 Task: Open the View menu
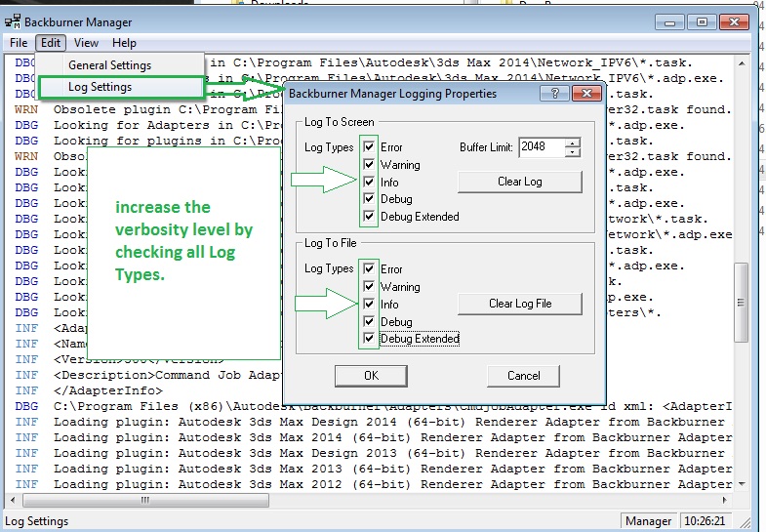tap(86, 43)
